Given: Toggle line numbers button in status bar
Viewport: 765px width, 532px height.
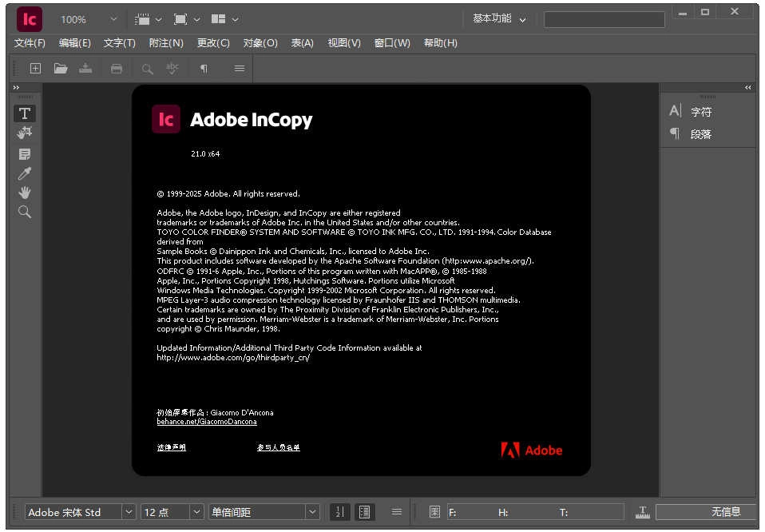Looking at the screenshot, I should [x=339, y=512].
